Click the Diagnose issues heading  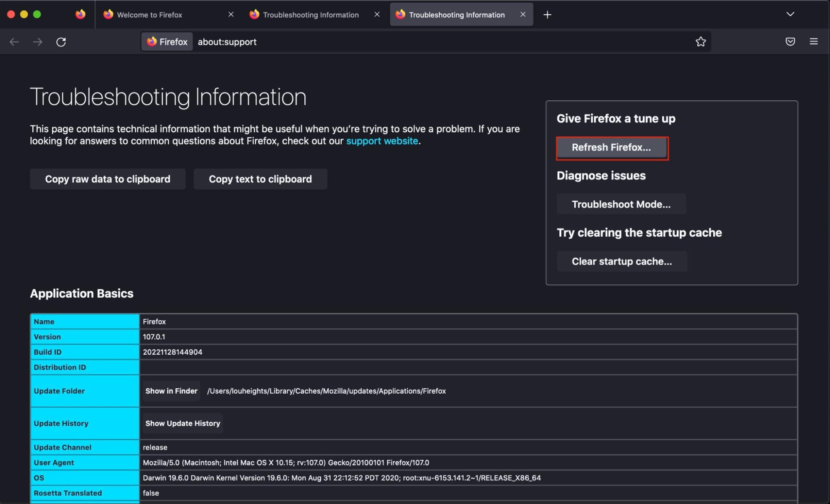[x=601, y=175]
